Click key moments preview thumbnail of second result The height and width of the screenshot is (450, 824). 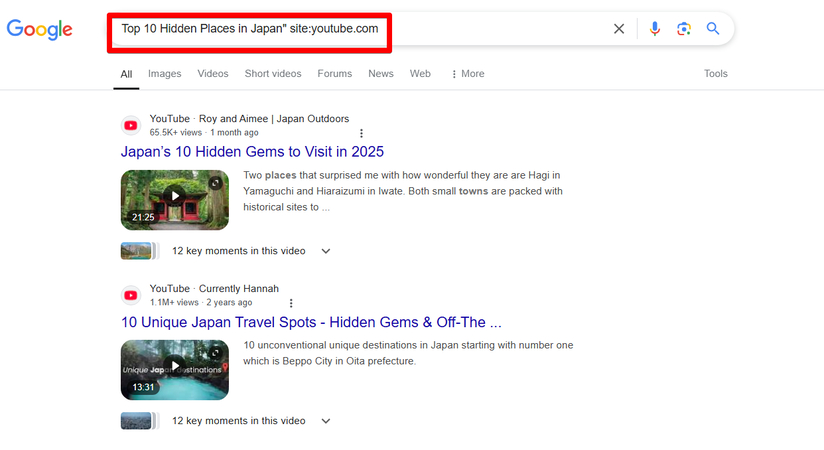(x=139, y=421)
